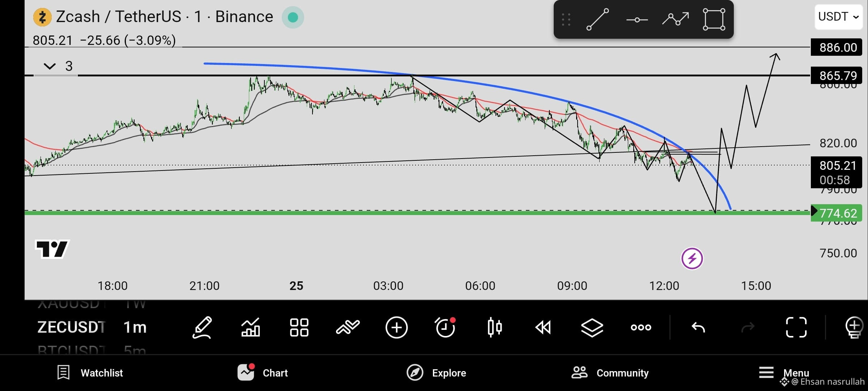This screenshot has height=391, width=868.
Task: Tap the 750.00 price scale value
Action: [x=838, y=253]
